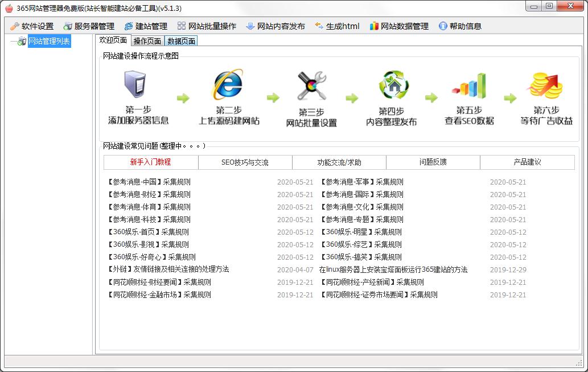Open 【同花顺财经-财经要闻】采集规则 link
The image size is (588, 372).
[159, 283]
